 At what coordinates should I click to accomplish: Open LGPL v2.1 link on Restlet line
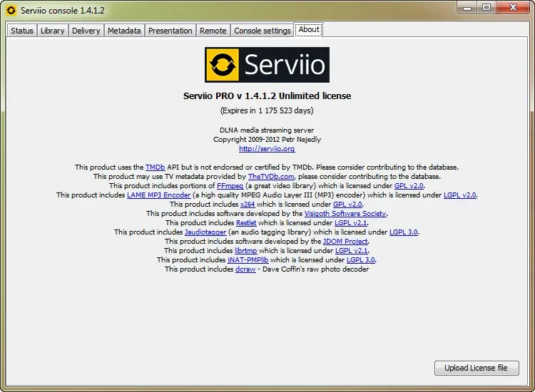(351, 222)
